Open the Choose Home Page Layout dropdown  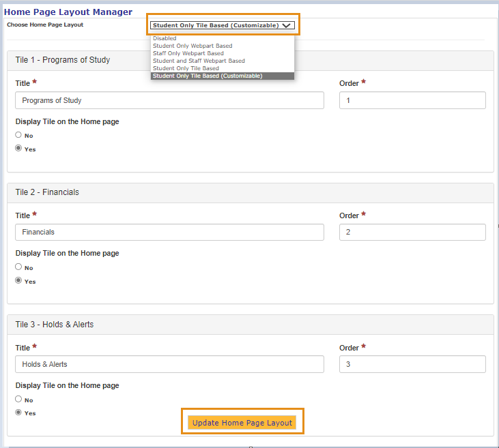[223, 25]
